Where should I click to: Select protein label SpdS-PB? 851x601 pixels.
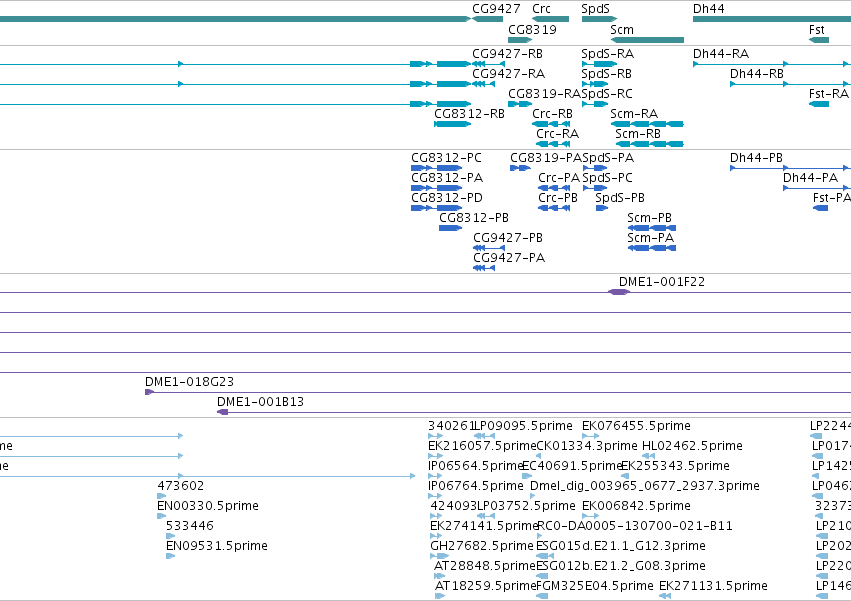[620, 198]
